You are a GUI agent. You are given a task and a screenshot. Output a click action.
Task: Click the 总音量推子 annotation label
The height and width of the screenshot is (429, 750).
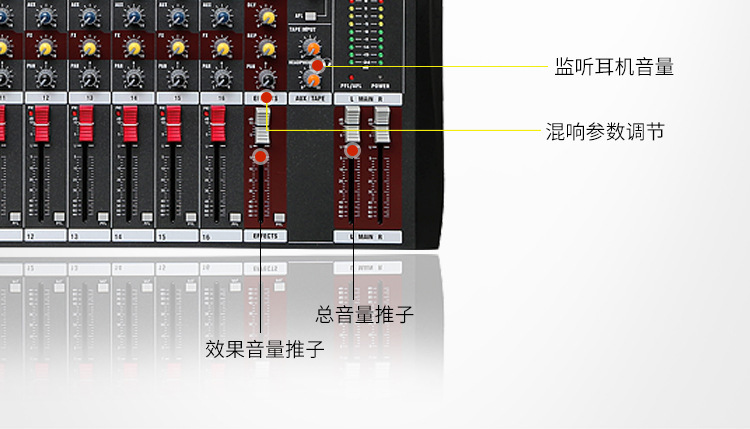[364, 314]
